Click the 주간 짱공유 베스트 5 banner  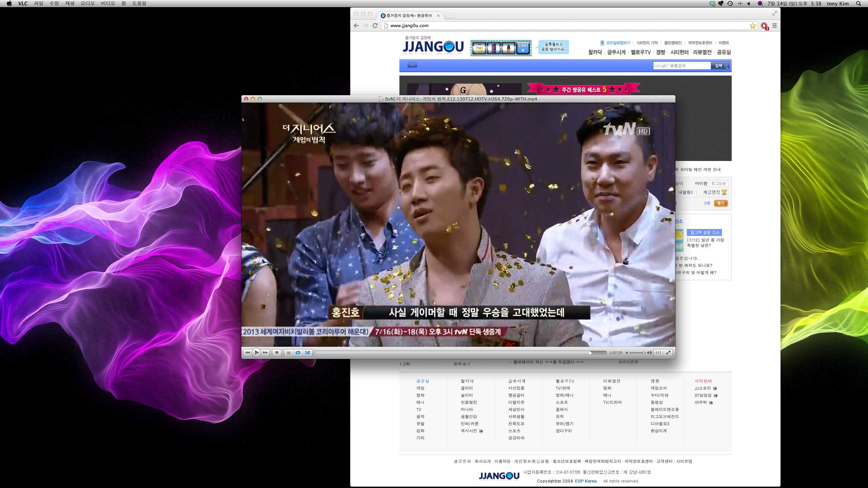click(583, 89)
